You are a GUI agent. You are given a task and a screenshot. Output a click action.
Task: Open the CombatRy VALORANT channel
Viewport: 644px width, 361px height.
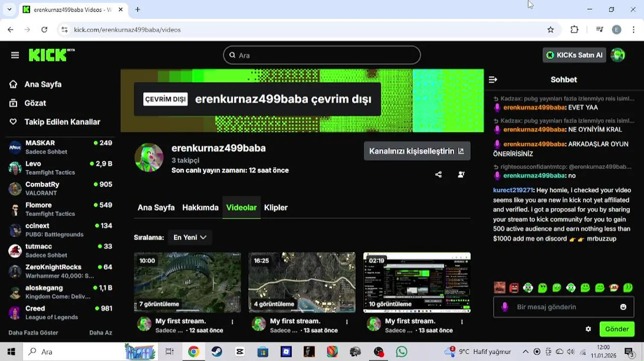click(x=60, y=189)
